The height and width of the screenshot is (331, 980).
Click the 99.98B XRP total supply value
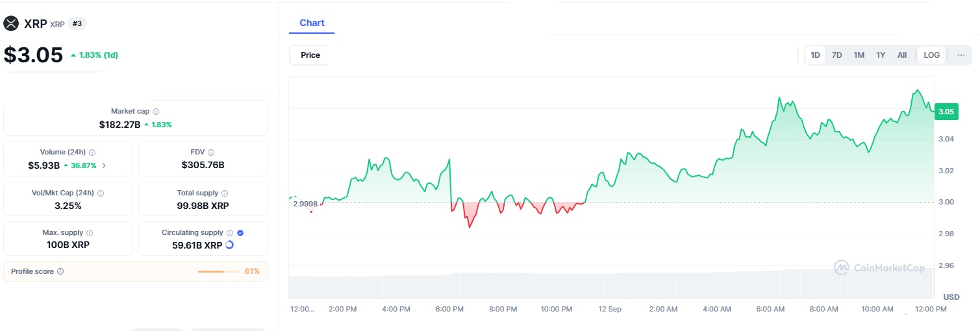pyautogui.click(x=203, y=206)
